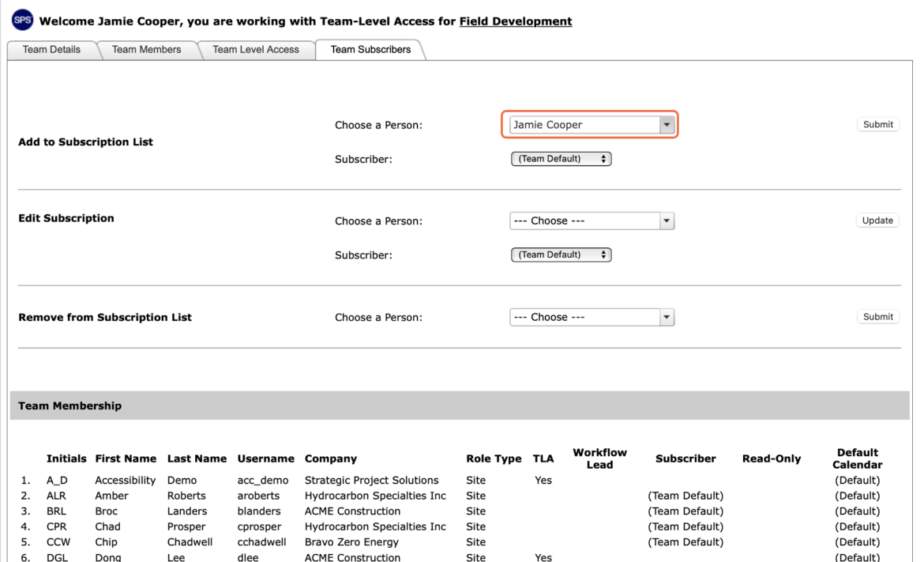The width and height of the screenshot is (924, 562).
Task: Switch to the Team Details tab
Action: tap(51, 50)
